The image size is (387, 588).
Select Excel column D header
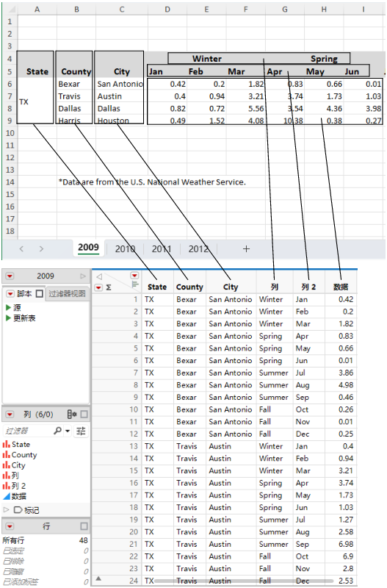click(x=167, y=10)
